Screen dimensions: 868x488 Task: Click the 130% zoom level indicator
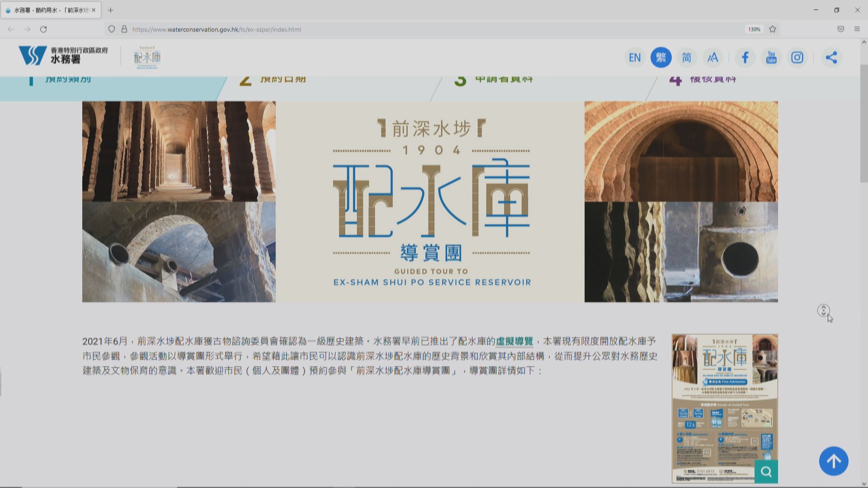tap(754, 29)
